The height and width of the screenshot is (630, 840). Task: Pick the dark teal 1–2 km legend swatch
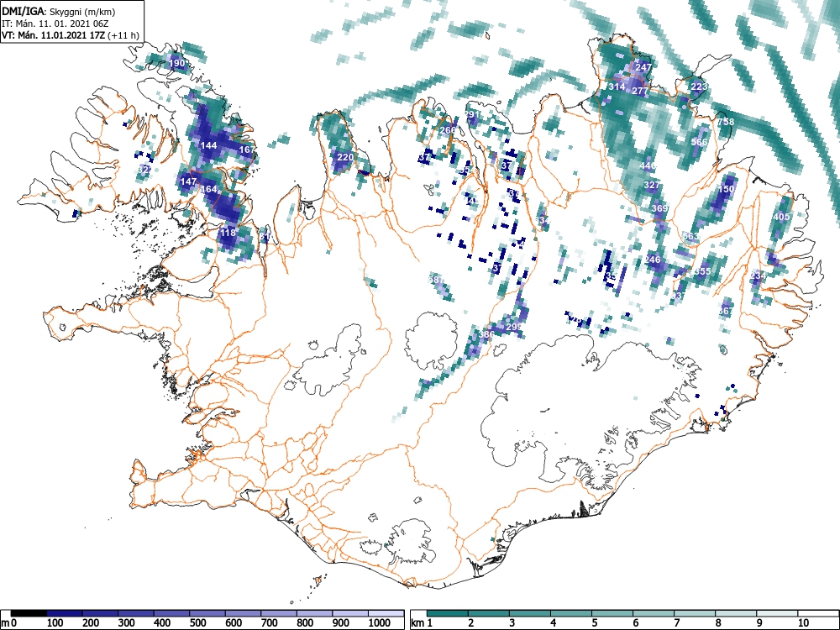pos(448,613)
